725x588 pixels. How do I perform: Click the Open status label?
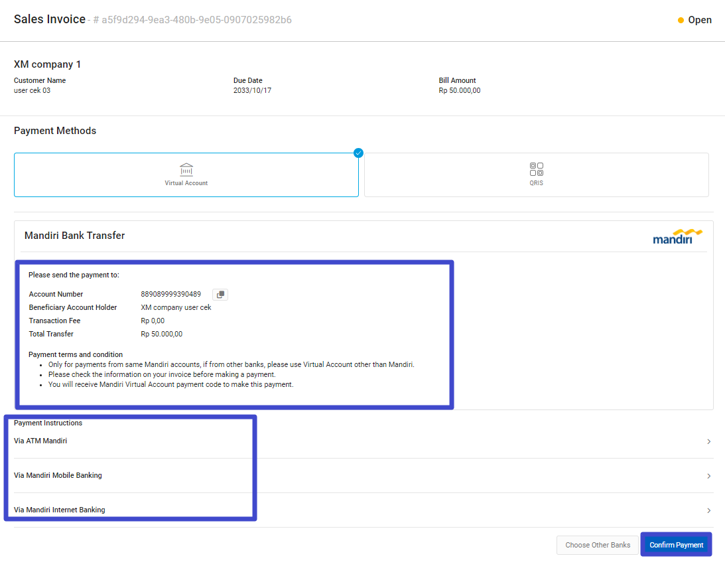tap(700, 20)
